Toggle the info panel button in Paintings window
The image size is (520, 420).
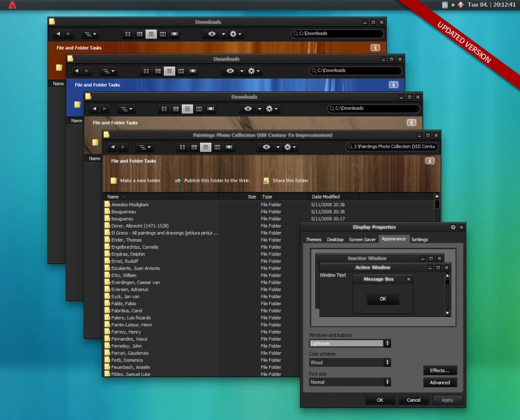pos(430,161)
